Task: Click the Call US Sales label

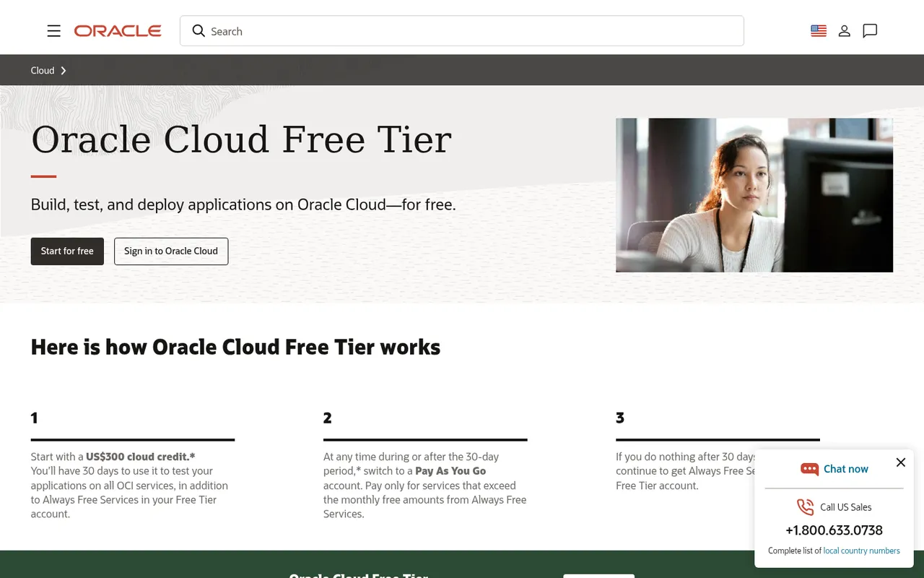Action: (846, 507)
